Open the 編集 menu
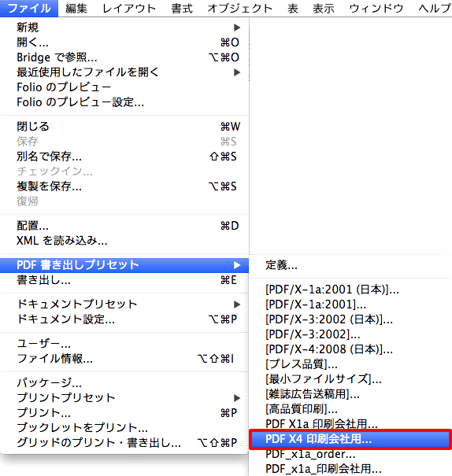This screenshot has height=476, width=452. tap(76, 8)
